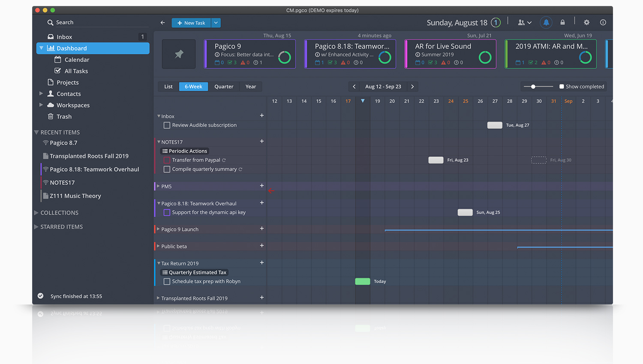Click the Search magnifier icon
Image resolution: width=643 pixels, height=364 pixels.
51,22
